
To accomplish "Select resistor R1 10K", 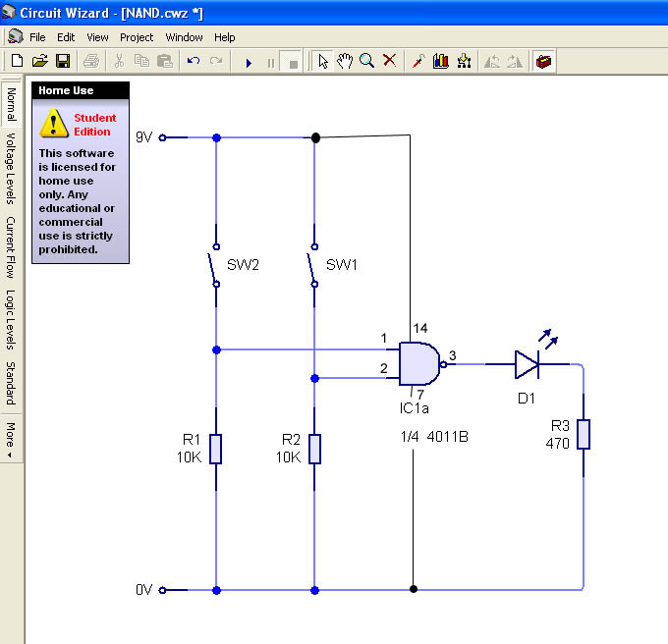I will [216, 449].
